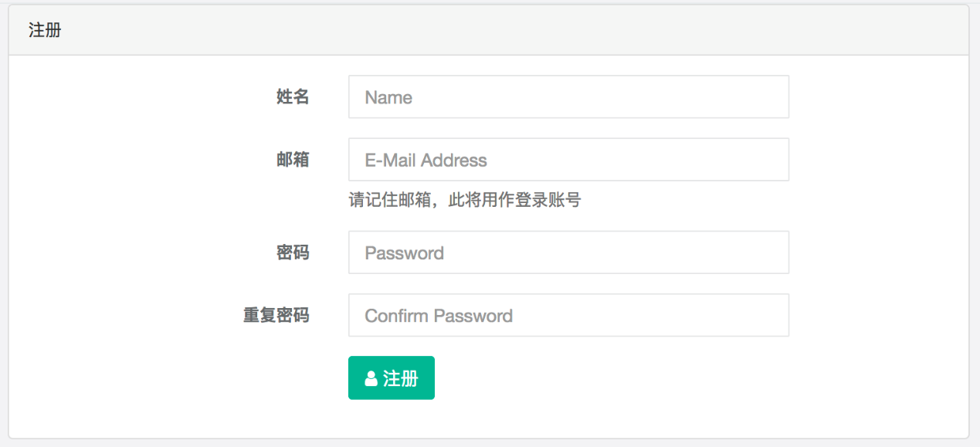Click the 邮箱 label
This screenshot has width=980, height=447.
click(x=293, y=160)
